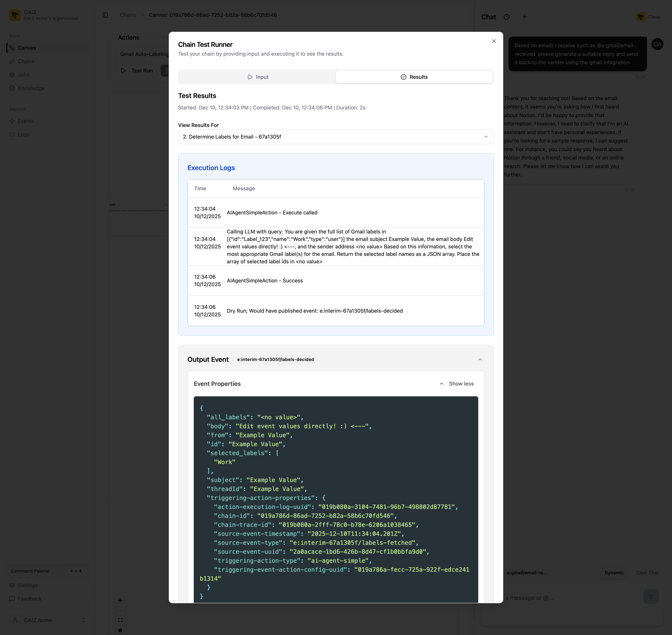Open Chains from the sidebar
Viewport: 672px width, 635px height.
[x=26, y=61]
